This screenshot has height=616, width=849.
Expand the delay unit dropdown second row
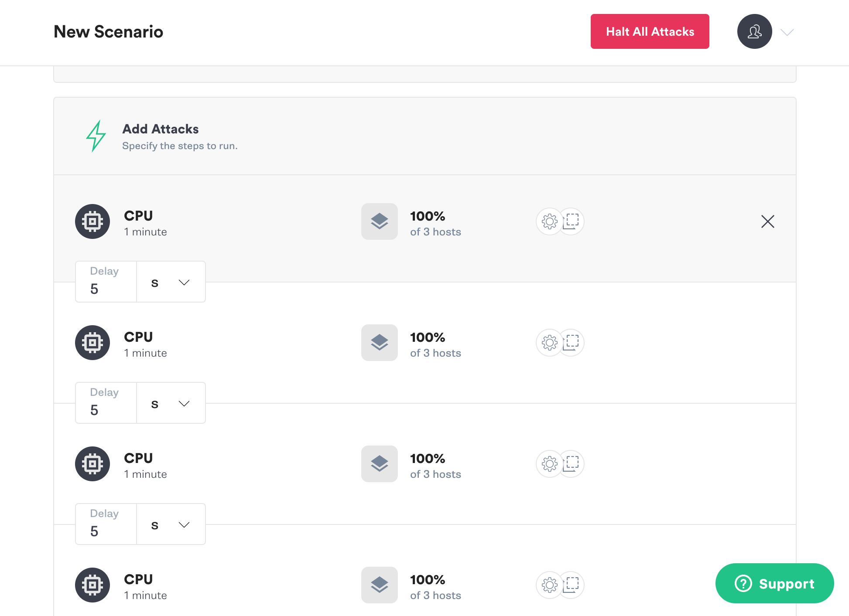[x=170, y=402]
